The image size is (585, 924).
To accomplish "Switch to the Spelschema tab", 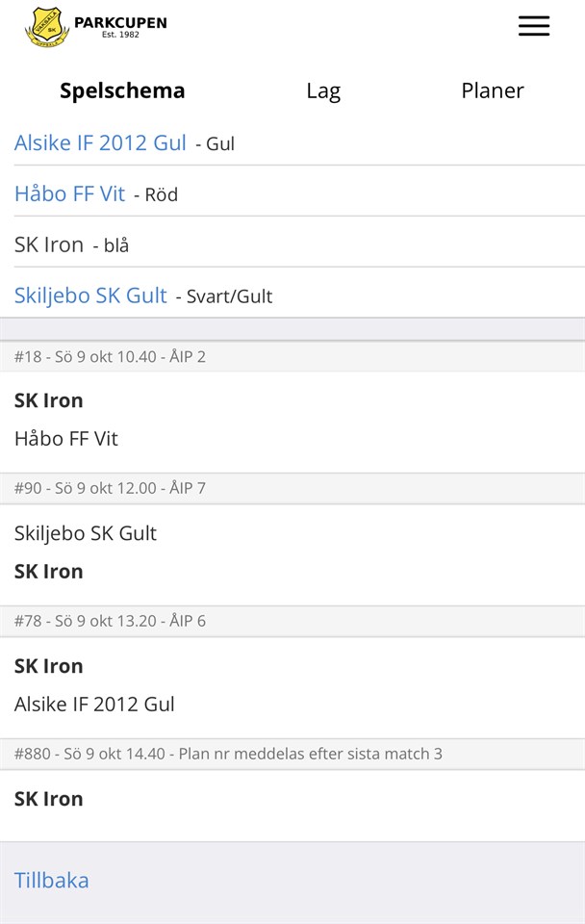I will [x=122, y=90].
